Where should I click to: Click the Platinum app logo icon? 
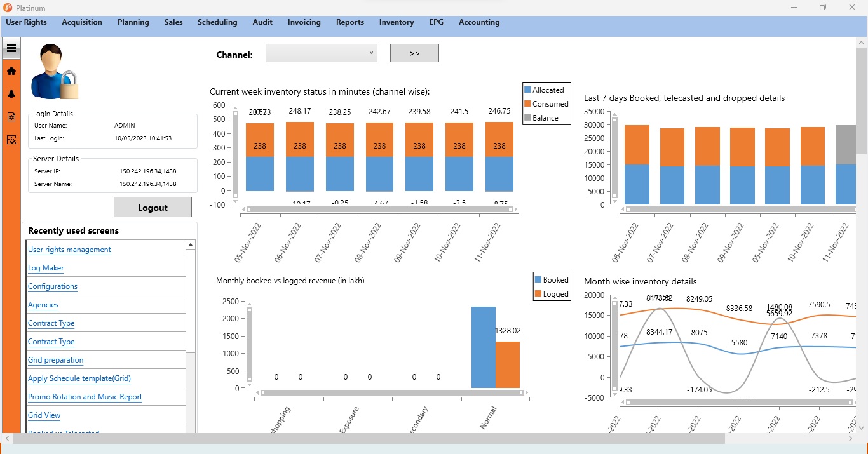click(x=8, y=8)
